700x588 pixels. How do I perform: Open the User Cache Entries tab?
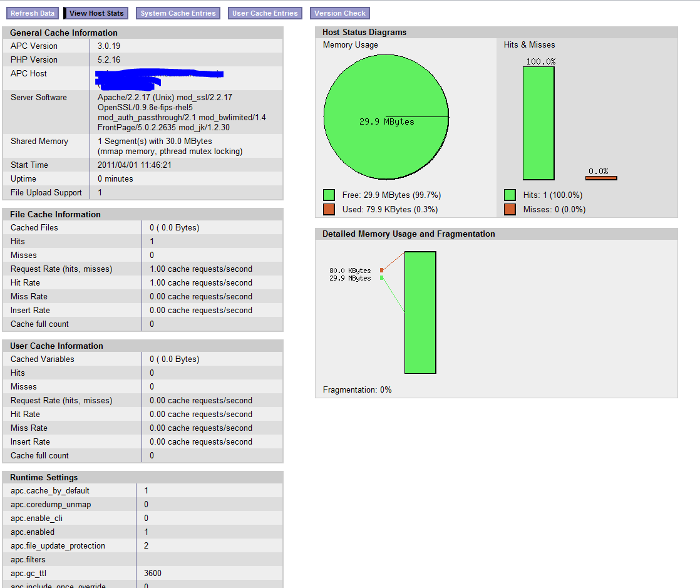(x=265, y=13)
